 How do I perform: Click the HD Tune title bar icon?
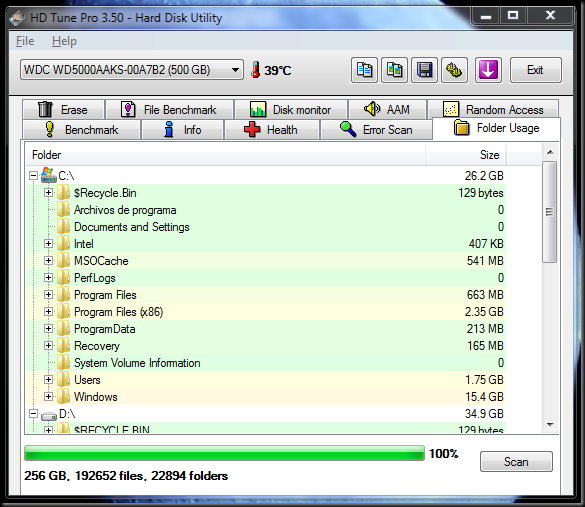coord(17,18)
